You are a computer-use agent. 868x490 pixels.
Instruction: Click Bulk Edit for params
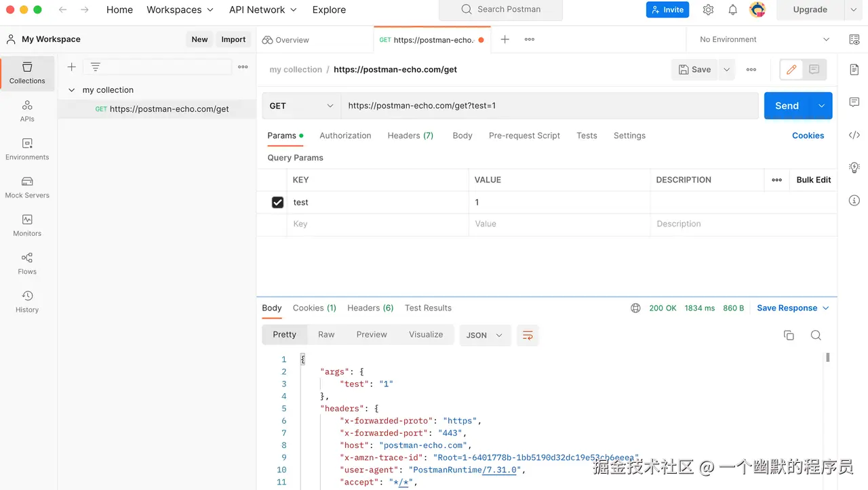point(813,180)
